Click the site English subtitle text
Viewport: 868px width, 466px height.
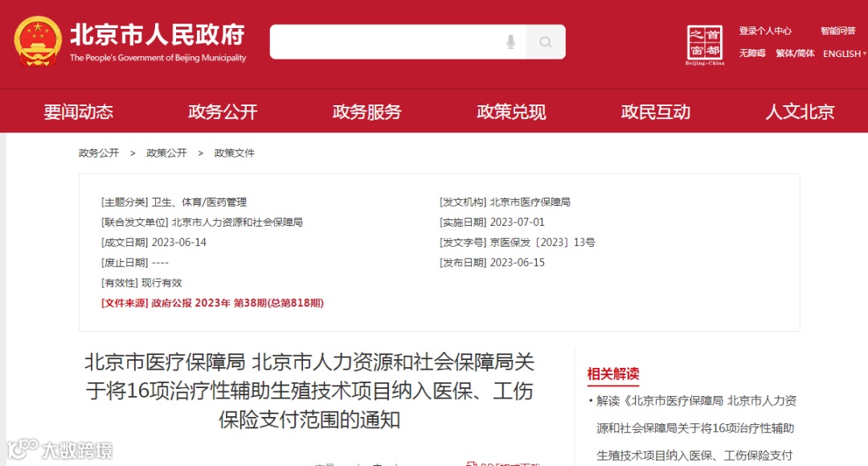tap(158, 58)
